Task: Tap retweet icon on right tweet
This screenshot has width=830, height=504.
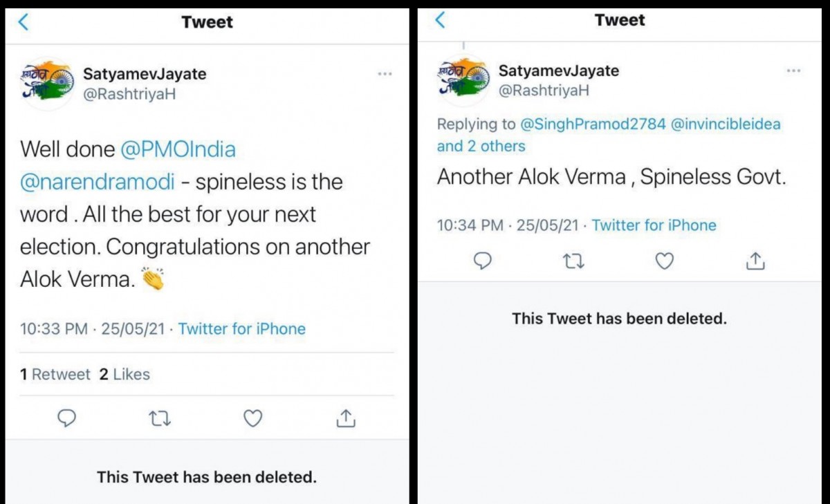Action: 573,261
